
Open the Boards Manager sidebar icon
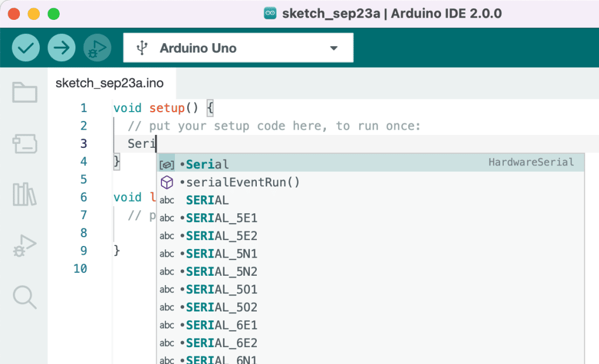coord(25,144)
